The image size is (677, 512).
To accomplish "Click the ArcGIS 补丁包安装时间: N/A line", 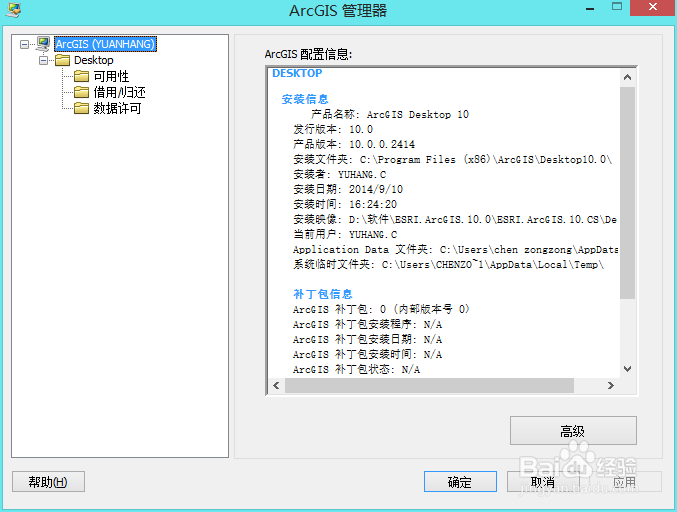I will point(367,354).
